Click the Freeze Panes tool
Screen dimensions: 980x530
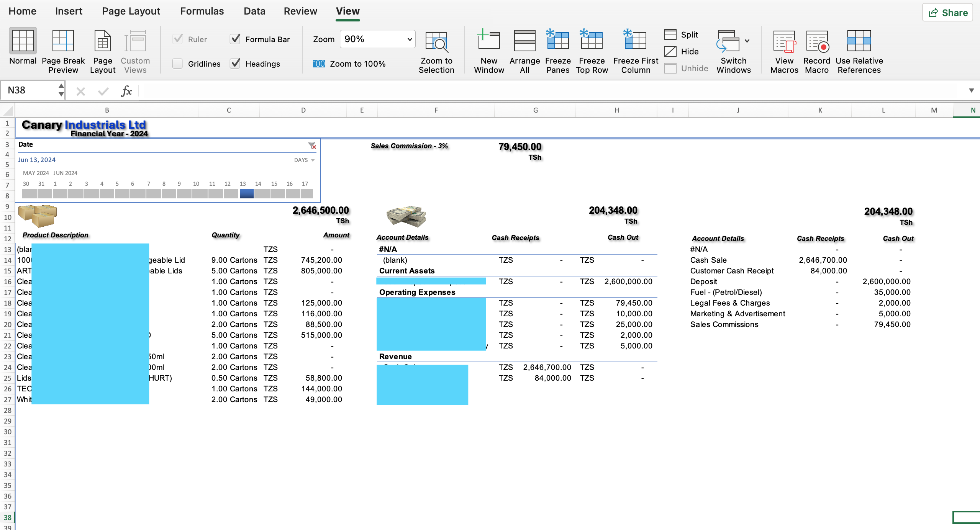click(557, 50)
